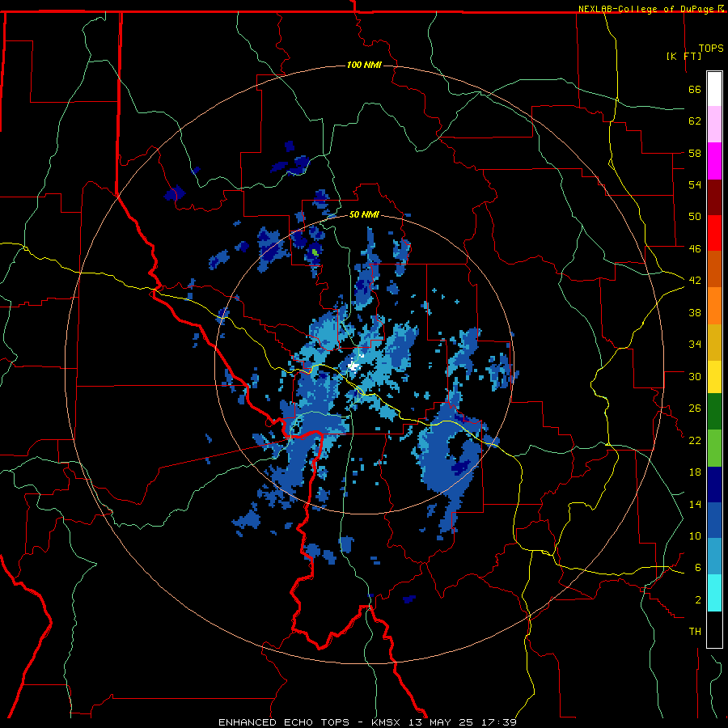Click the "50 NMI" range ring label
Screen dimensions: 728x728
point(364,215)
